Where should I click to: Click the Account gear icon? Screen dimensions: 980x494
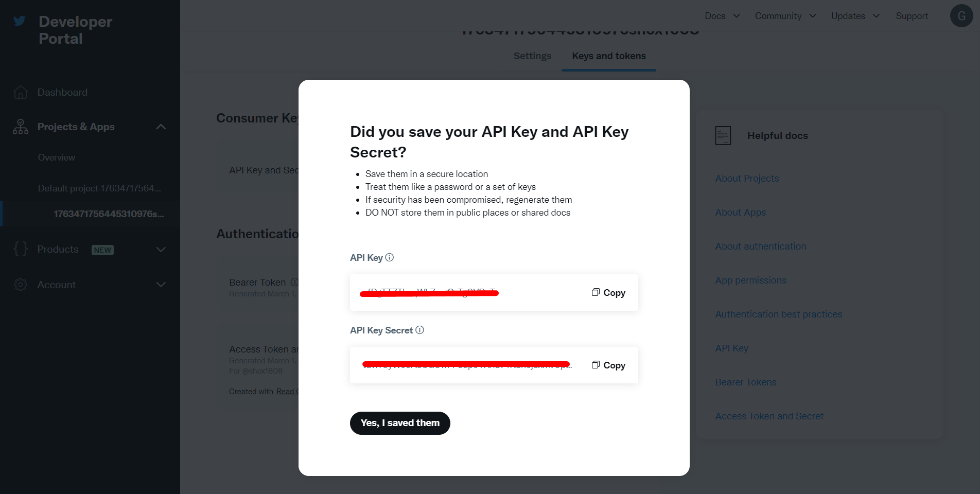pos(21,285)
